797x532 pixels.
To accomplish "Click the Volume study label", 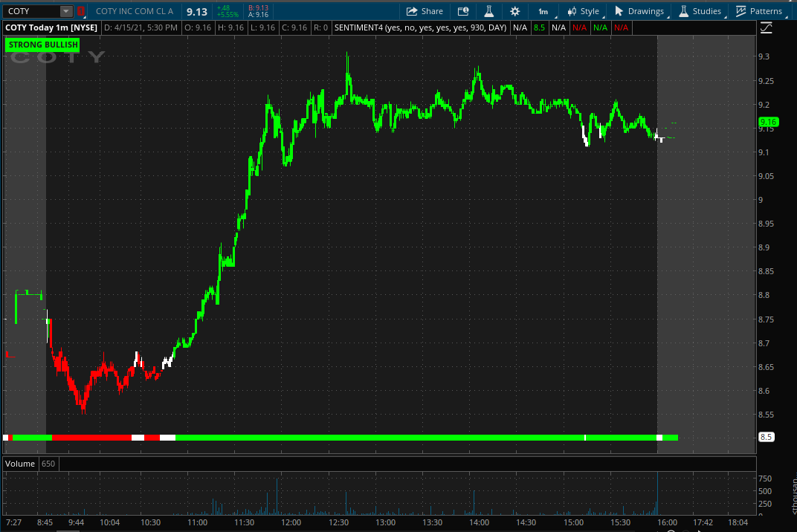I will (20, 464).
